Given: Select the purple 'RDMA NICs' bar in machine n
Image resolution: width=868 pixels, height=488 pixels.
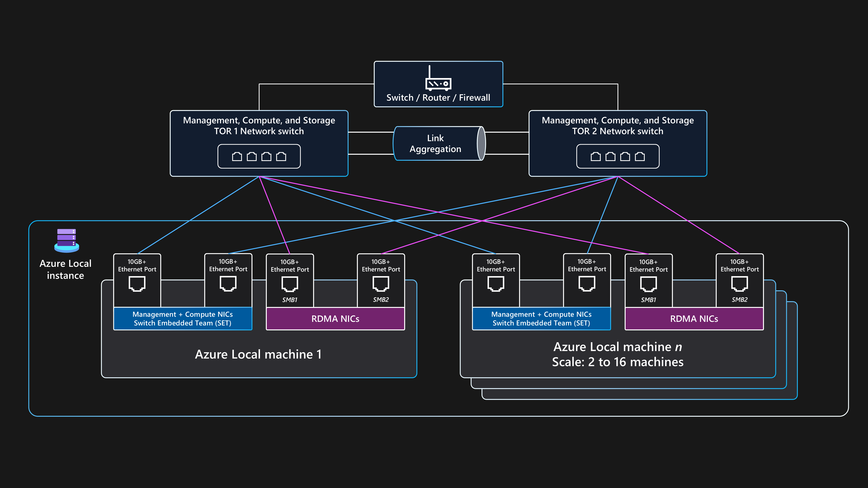Looking at the screenshot, I should pyautogui.click(x=694, y=319).
